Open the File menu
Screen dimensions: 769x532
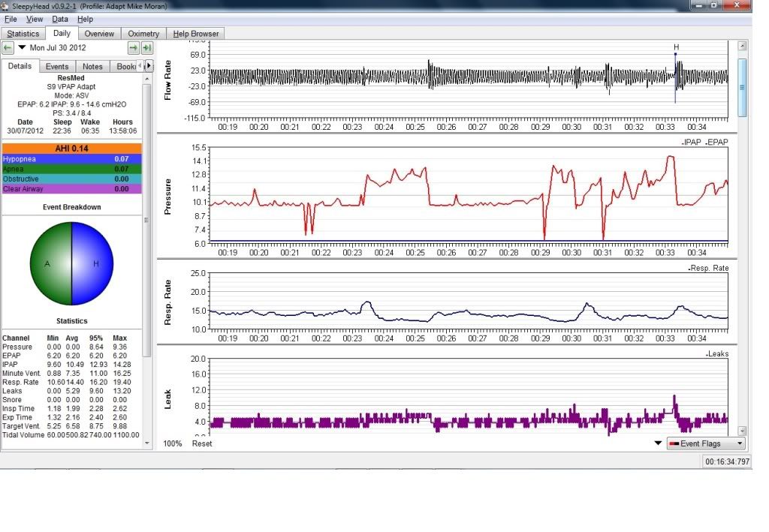(11, 19)
